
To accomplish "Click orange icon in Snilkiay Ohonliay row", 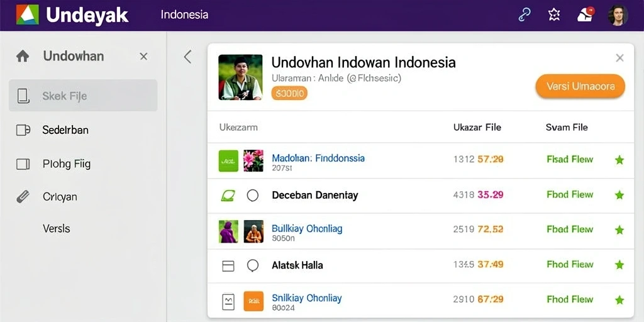I will coord(253,301).
